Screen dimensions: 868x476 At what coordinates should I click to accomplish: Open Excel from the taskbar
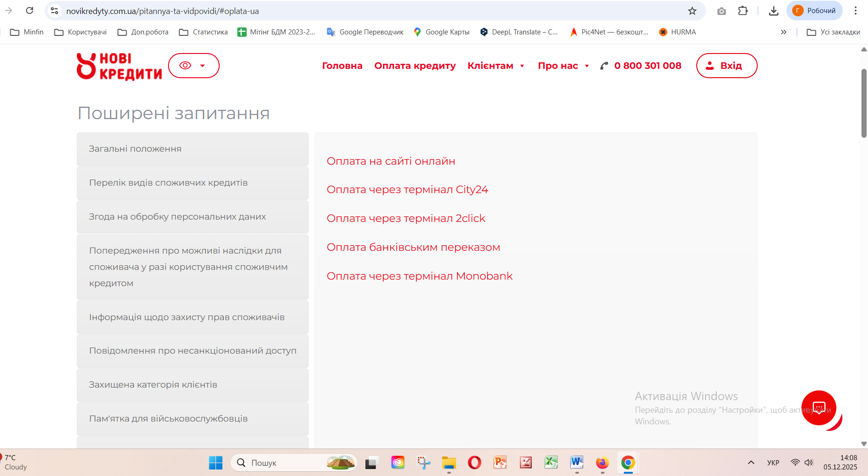[552, 463]
